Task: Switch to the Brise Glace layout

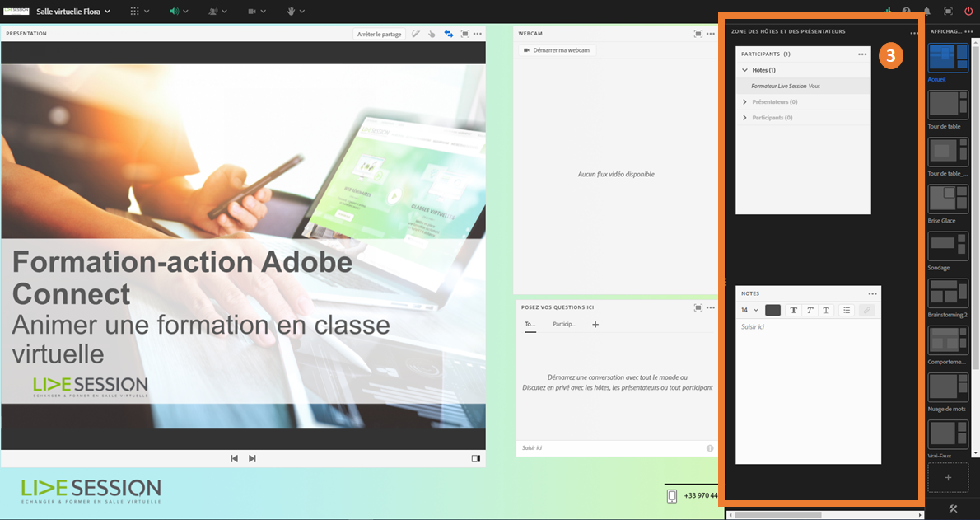Action: (x=948, y=199)
